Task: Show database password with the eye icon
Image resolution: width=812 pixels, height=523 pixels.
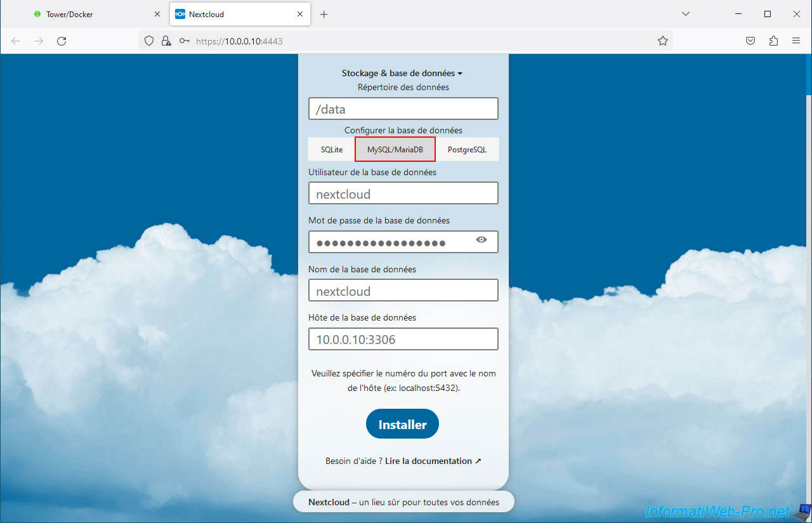Action: (481, 240)
